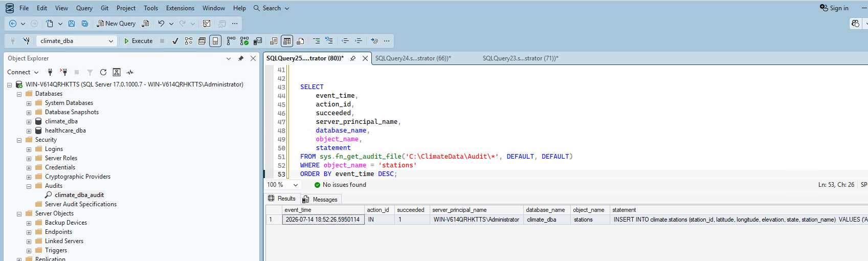Open Activity Monitor icon in top toolbar
The height and width of the screenshot is (261, 868).
coord(207,24)
